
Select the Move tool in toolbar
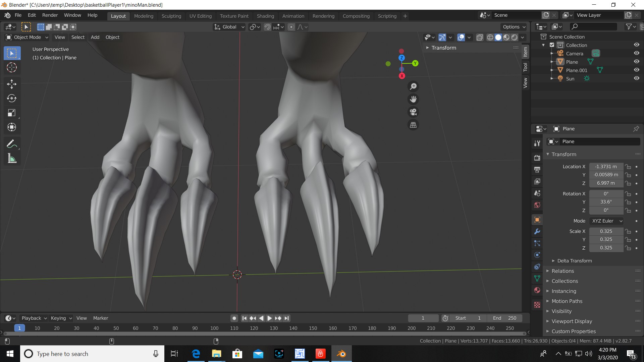click(12, 84)
